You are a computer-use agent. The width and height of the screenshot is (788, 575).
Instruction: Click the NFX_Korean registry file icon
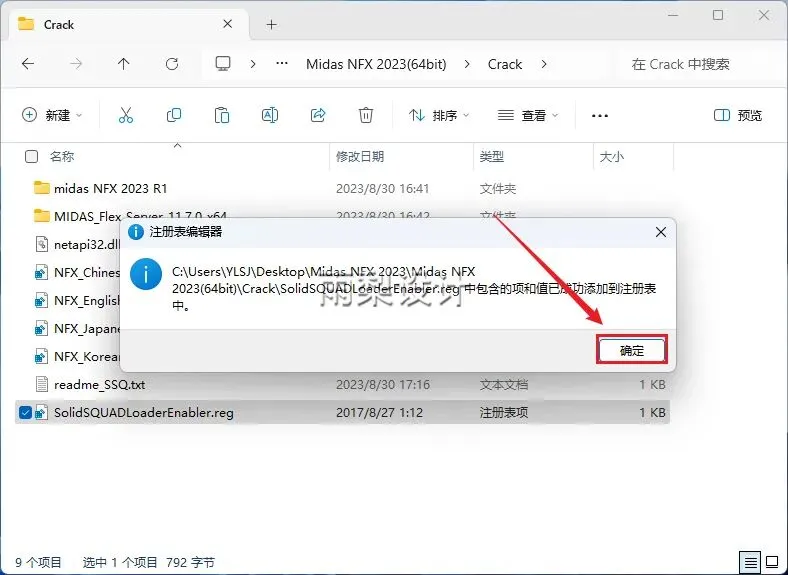pyautogui.click(x=41, y=356)
